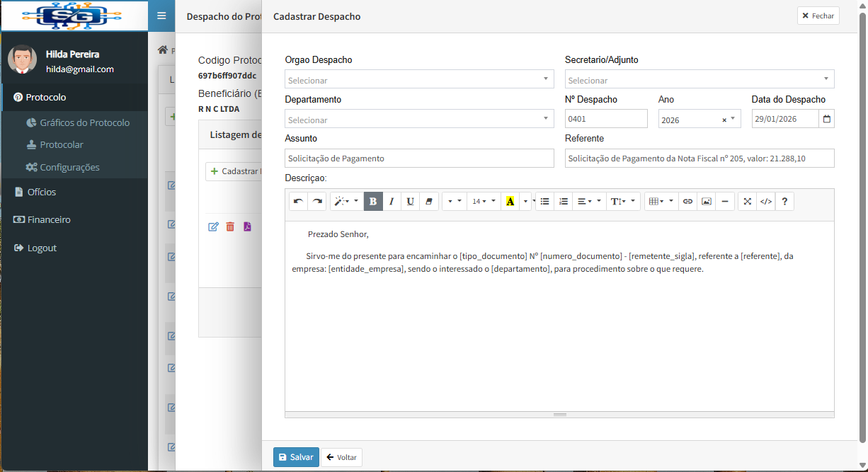Open the editor help question mark

tap(784, 201)
